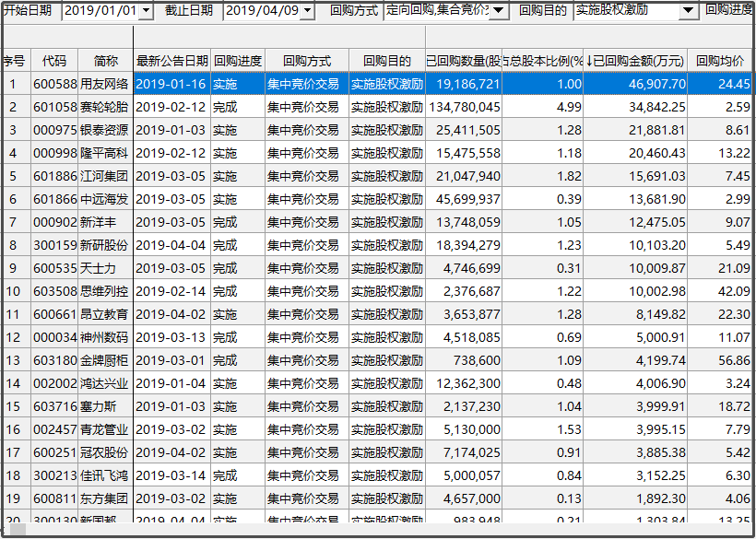Select stock 银泰资源 name cell
The width and height of the screenshot is (756, 539).
[106, 130]
